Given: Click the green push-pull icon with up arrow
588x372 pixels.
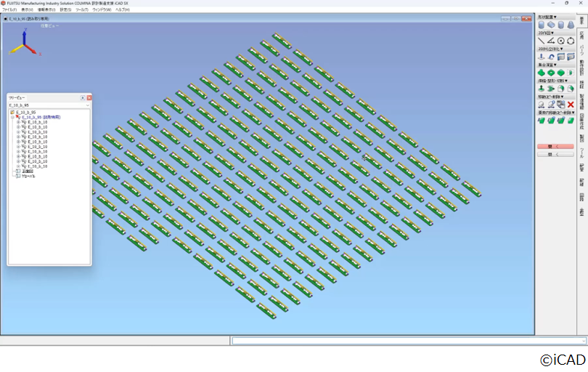Looking at the screenshot, I should pos(541,89).
